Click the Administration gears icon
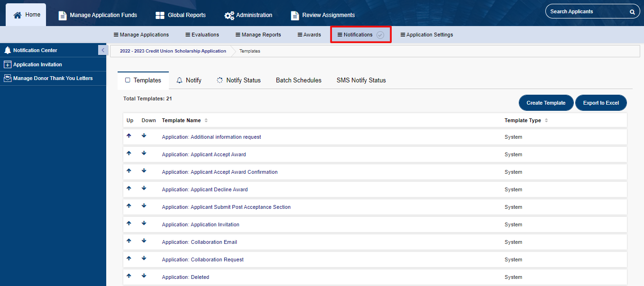644x286 pixels. [229, 15]
